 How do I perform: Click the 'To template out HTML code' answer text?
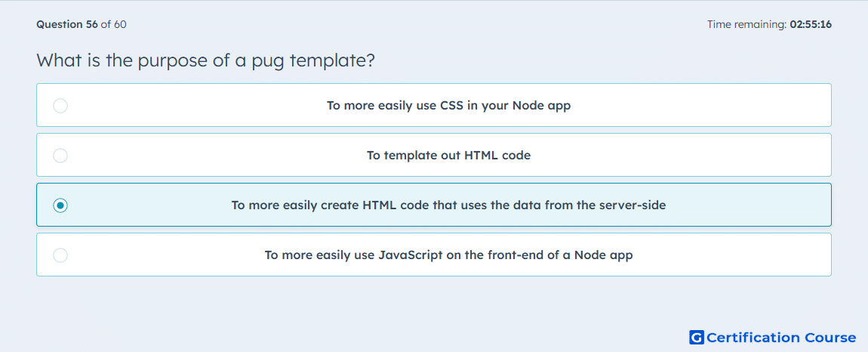tap(448, 155)
